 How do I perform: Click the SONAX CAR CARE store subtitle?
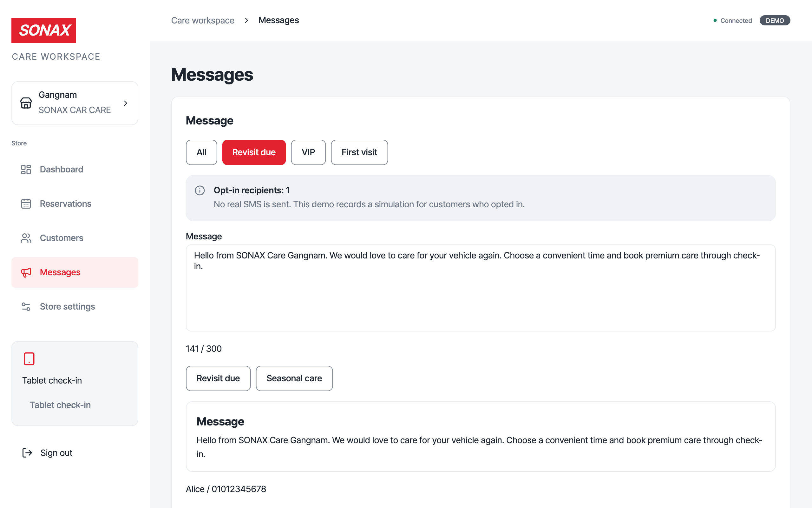point(75,110)
